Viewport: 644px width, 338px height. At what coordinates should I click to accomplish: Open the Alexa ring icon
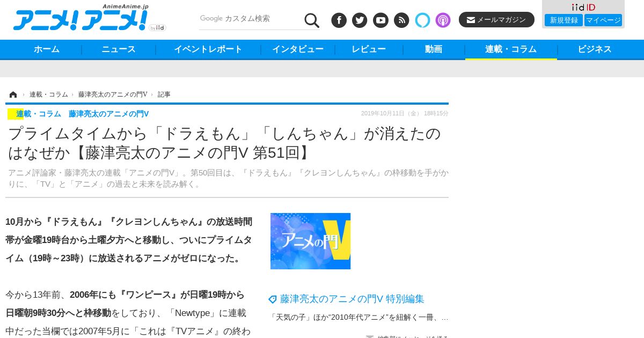pos(422,20)
